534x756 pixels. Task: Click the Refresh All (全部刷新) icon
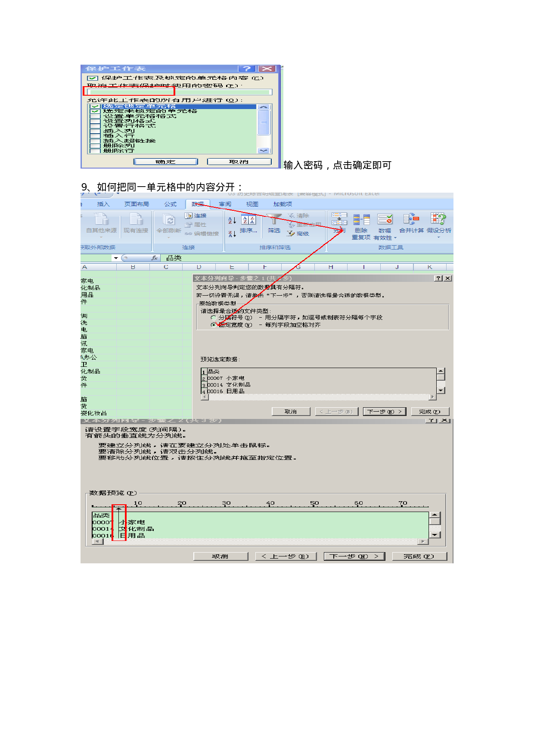coord(169,219)
